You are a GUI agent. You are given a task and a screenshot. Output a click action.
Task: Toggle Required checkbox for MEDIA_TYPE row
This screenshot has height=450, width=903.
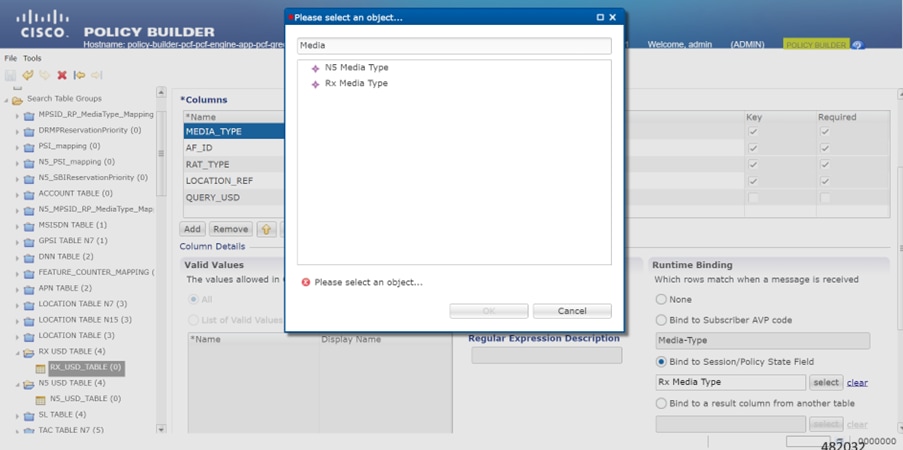click(x=825, y=131)
